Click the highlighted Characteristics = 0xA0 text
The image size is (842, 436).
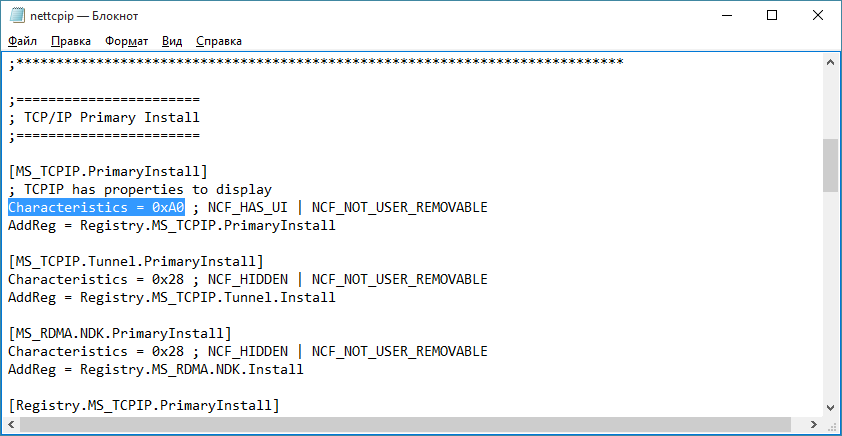pos(97,207)
